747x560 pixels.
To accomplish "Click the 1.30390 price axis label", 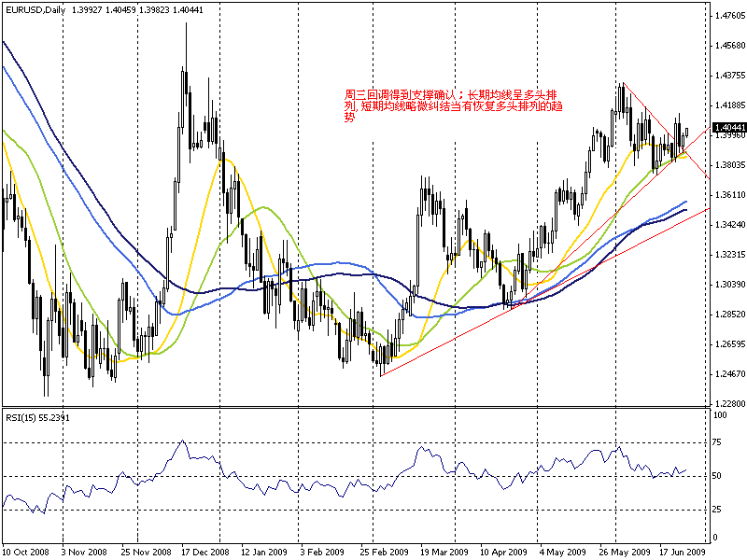I will (730, 284).
